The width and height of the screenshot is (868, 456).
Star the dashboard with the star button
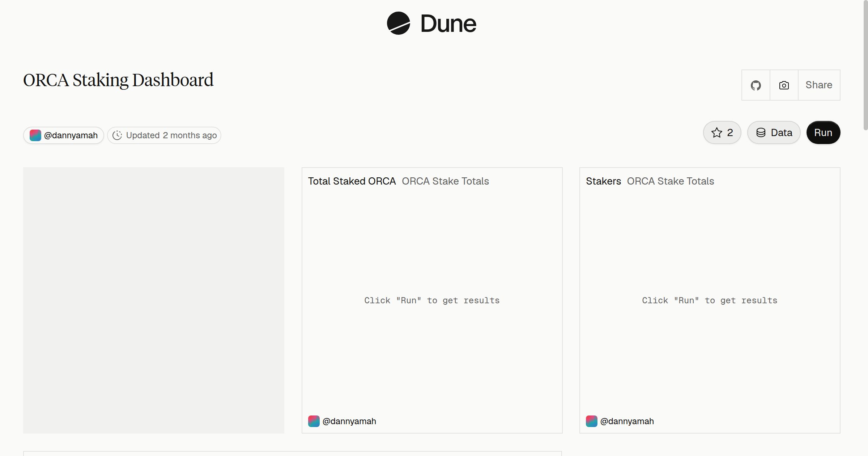click(x=722, y=132)
